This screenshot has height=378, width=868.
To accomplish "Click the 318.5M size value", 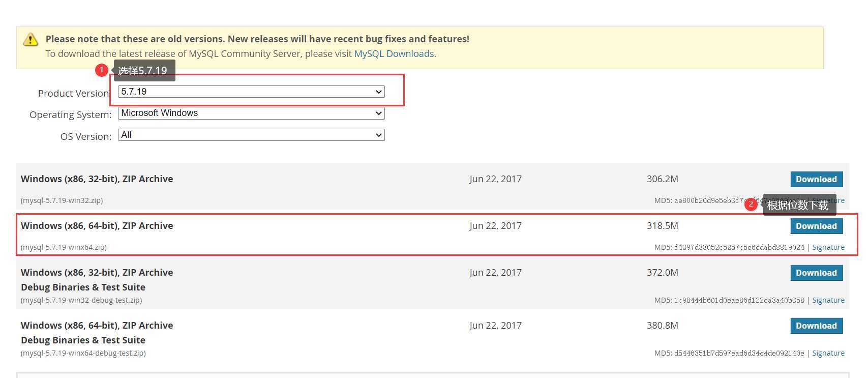I will 663,225.
